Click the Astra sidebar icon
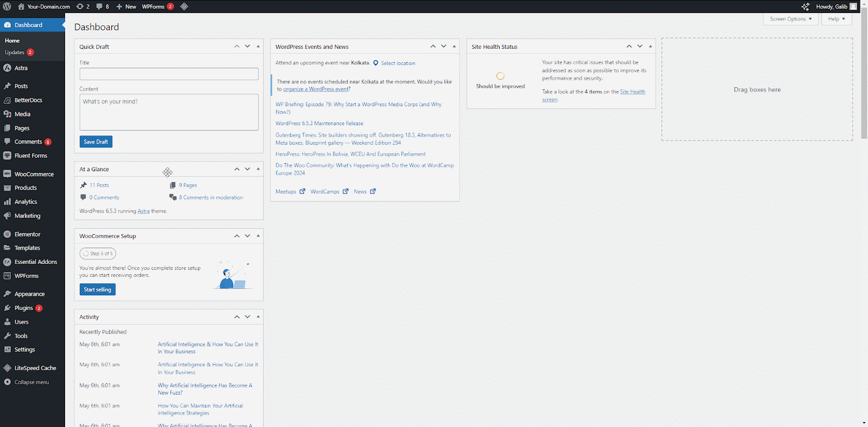Image resolution: width=868 pixels, height=427 pixels. 7,68
